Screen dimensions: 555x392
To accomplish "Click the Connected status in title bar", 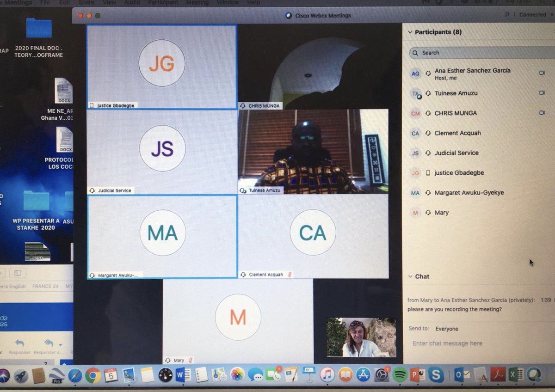I will coord(532,15).
